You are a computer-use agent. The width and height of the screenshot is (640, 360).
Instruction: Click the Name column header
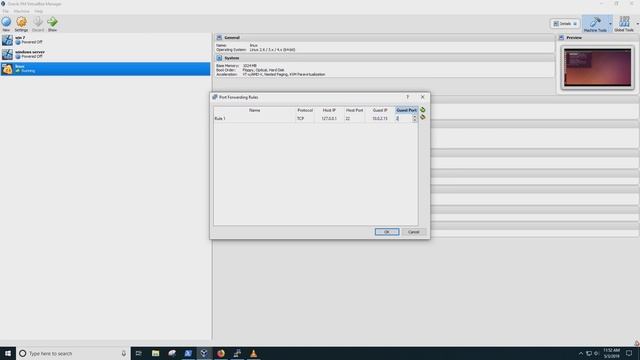pos(255,110)
